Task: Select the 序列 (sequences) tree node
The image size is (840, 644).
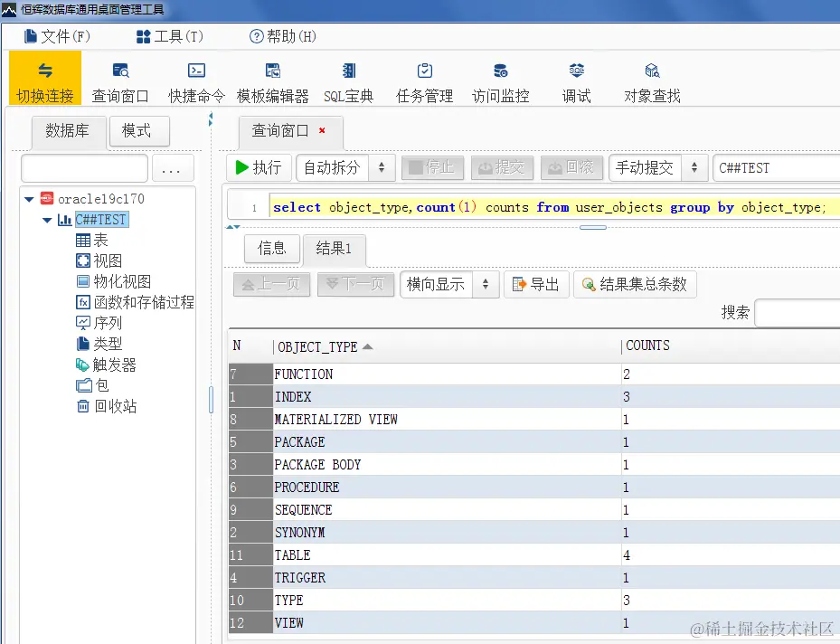Action: pos(99,323)
